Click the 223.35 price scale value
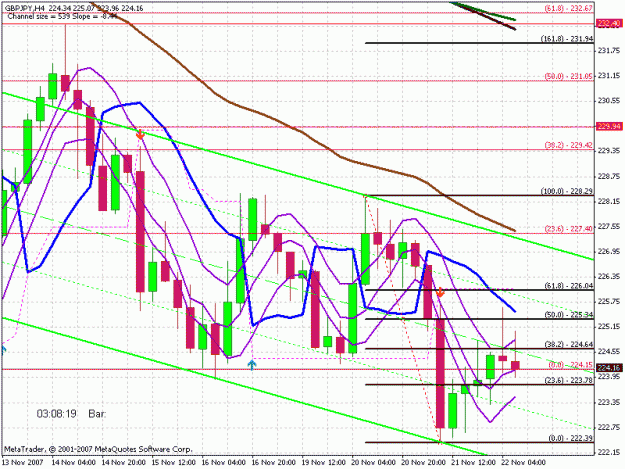This screenshot has height=469, width=625. 609,402
